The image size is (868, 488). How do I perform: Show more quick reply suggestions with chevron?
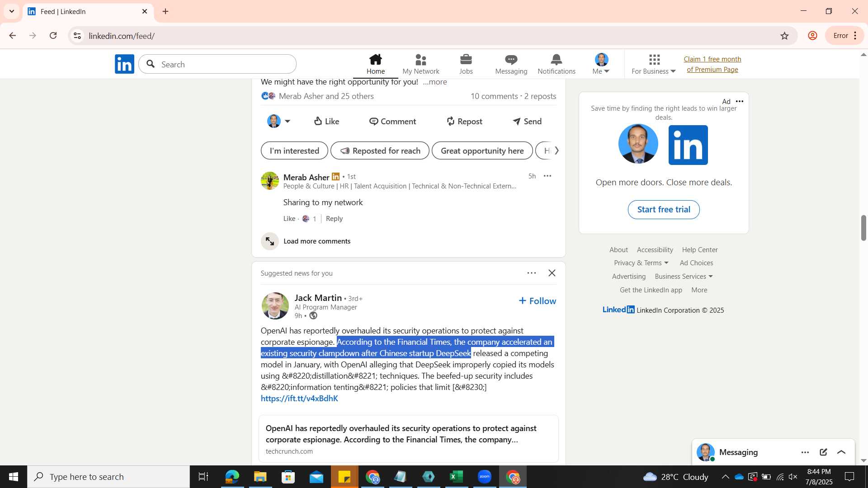click(557, 150)
